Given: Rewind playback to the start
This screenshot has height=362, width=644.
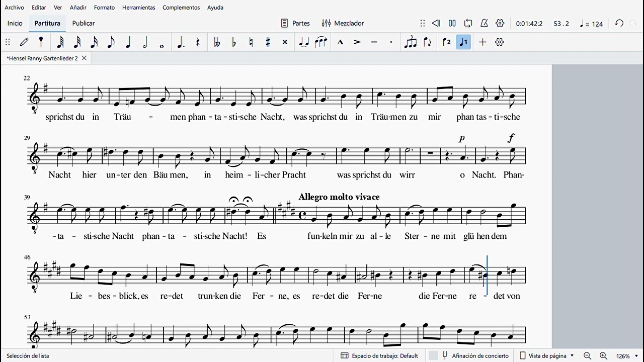Looking at the screenshot, I should [436, 23].
